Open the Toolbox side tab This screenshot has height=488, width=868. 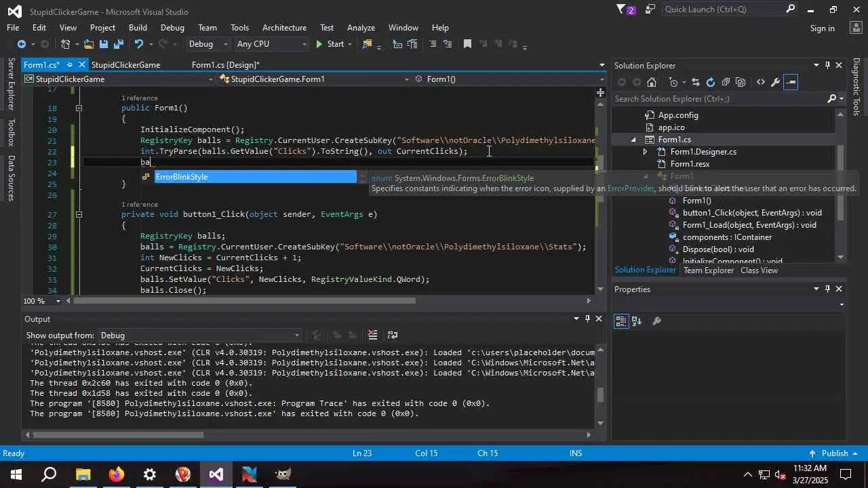[11, 133]
